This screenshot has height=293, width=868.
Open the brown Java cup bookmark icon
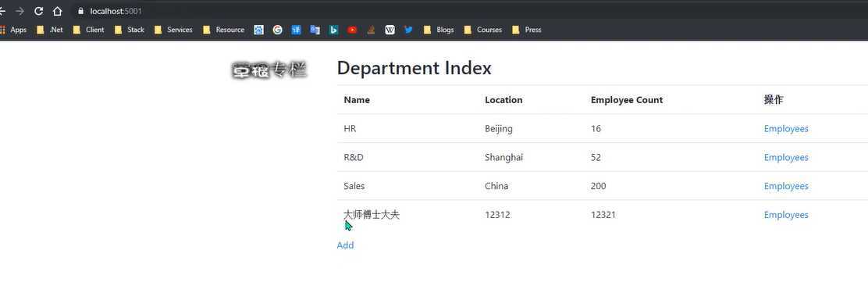pos(371,30)
